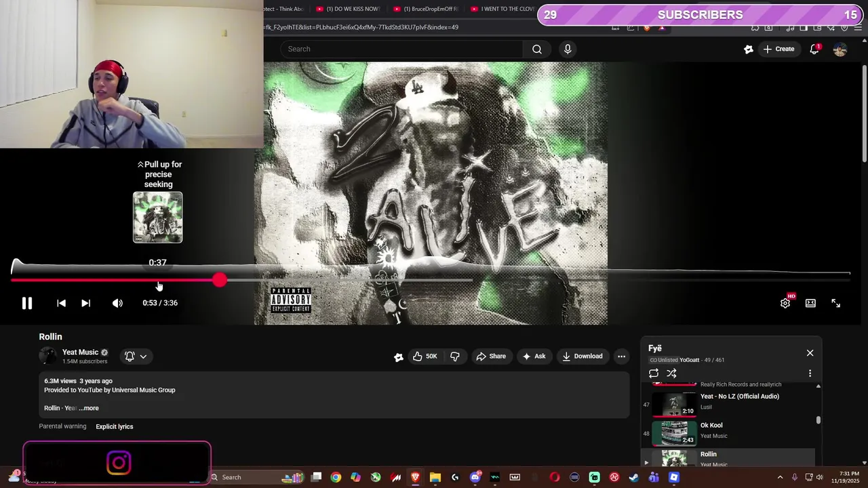Click system tray microphone icon
Viewport: 868px width, 488px height.
795,477
